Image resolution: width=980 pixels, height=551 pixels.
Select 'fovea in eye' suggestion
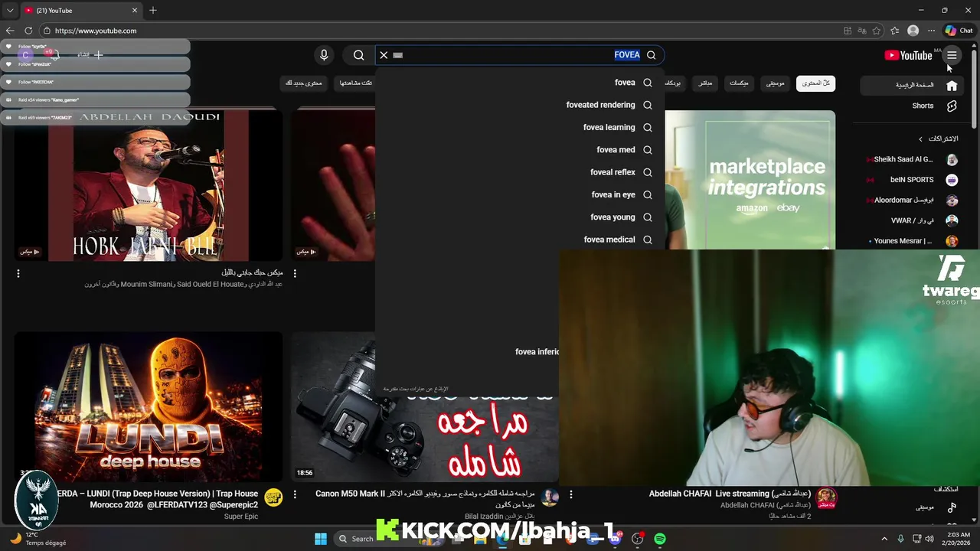point(520,194)
